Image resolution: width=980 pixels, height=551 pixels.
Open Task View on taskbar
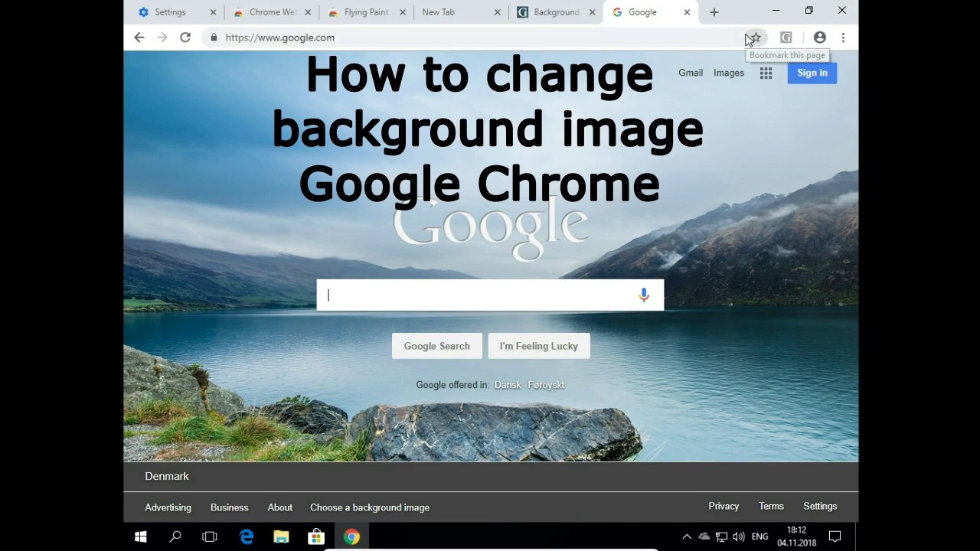point(210,537)
